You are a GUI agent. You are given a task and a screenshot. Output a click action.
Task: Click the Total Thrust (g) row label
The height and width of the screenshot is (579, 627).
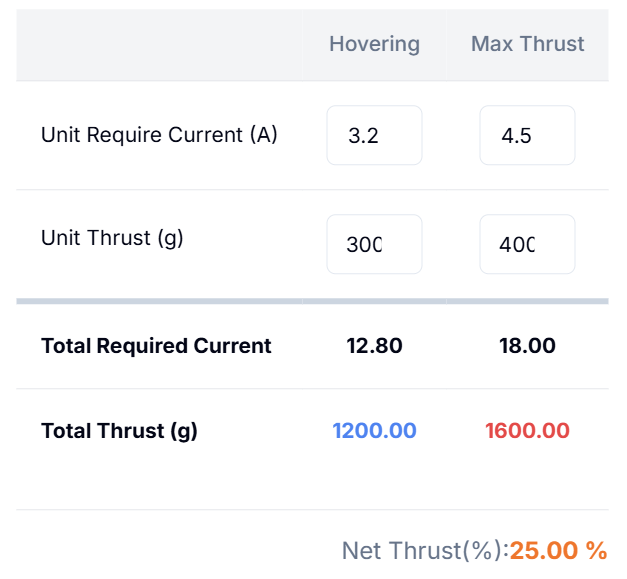click(119, 431)
